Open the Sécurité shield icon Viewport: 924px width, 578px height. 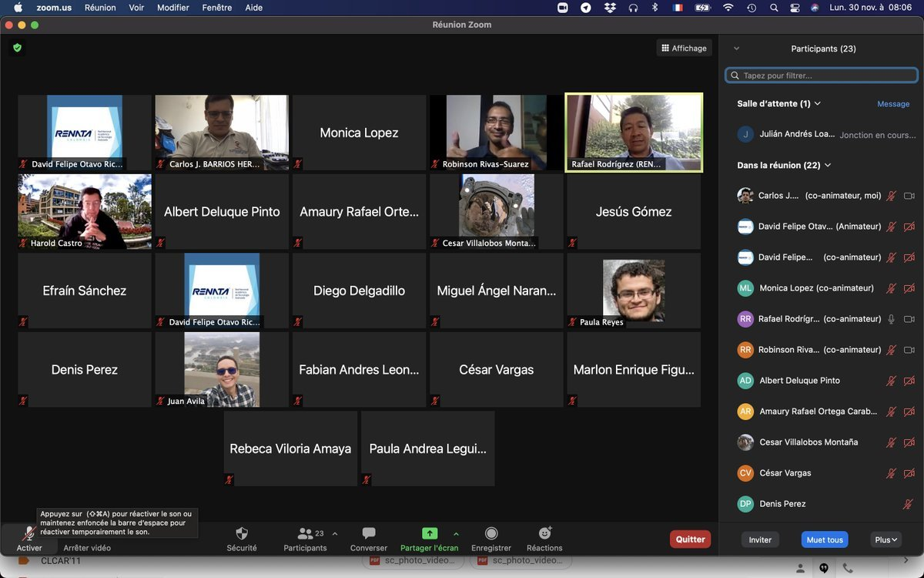coord(241,533)
